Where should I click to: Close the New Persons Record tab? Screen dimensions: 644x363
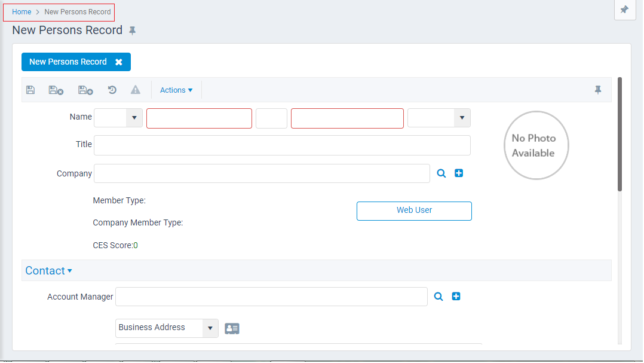pos(119,62)
